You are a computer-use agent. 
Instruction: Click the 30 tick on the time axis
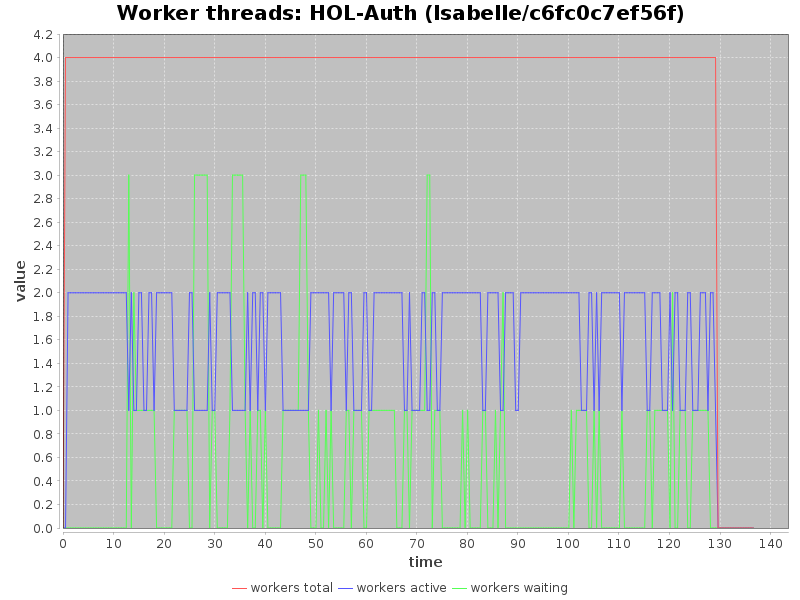click(215, 543)
